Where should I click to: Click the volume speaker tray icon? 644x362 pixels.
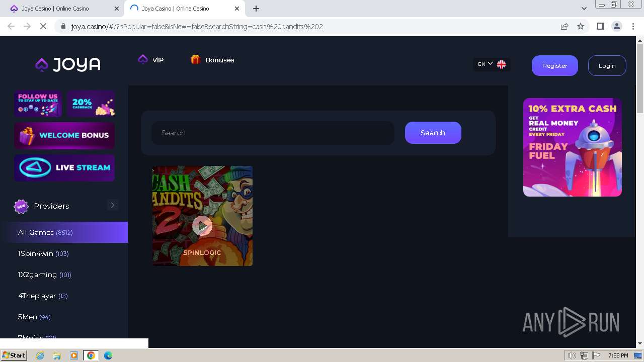[572, 355]
